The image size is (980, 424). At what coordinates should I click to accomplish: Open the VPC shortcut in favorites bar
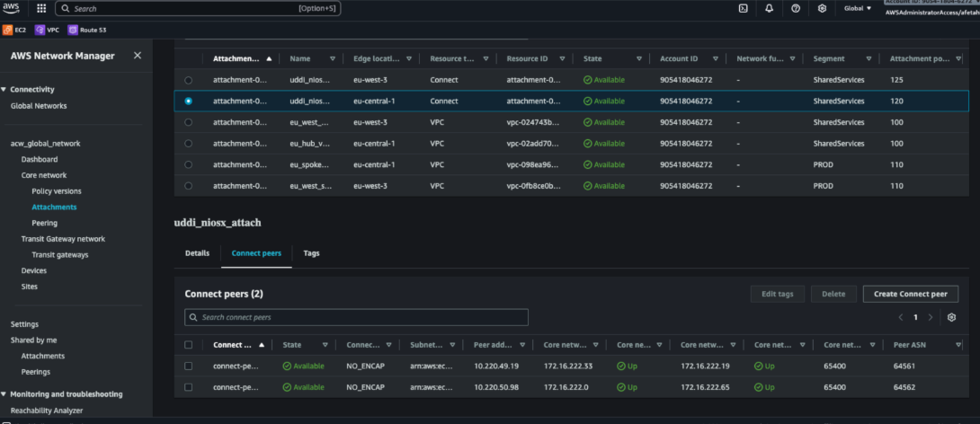point(47,30)
